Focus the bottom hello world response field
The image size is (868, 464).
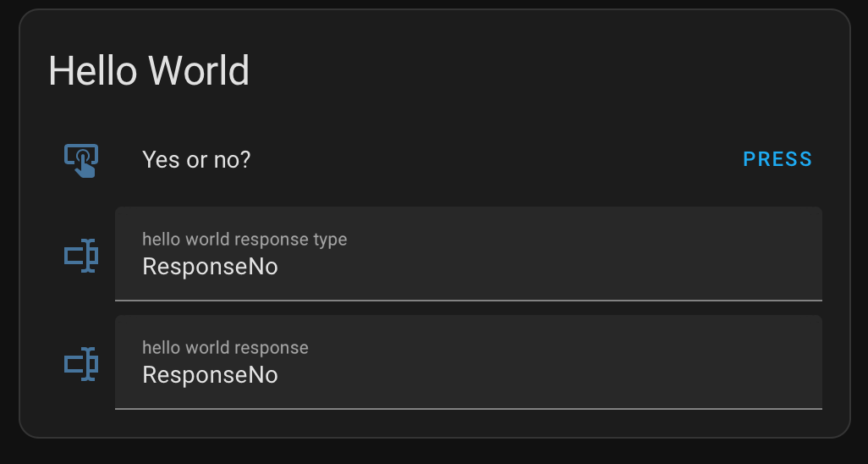click(469, 362)
